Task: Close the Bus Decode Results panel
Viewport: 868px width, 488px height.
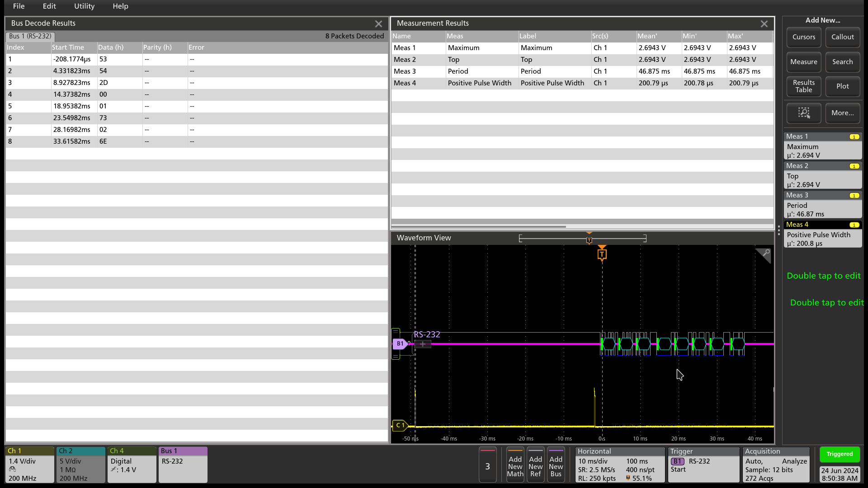Action: (x=378, y=24)
